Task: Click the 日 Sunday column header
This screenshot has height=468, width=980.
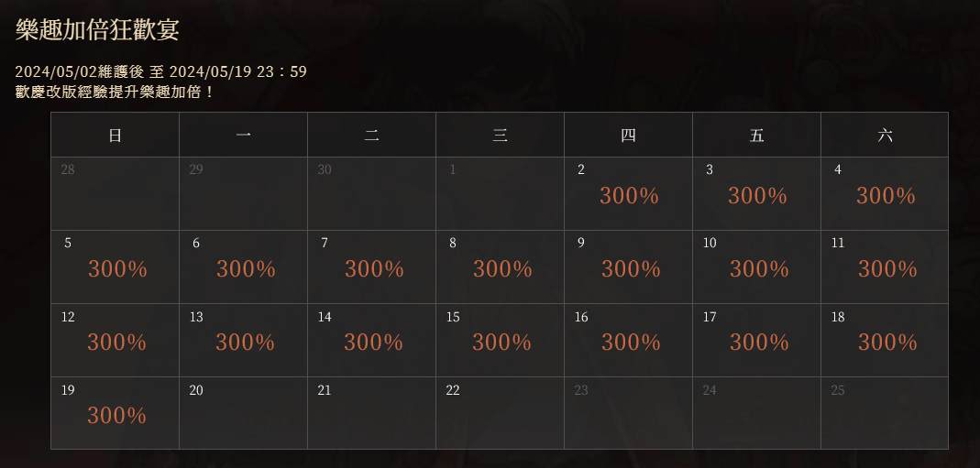Action: click(115, 135)
